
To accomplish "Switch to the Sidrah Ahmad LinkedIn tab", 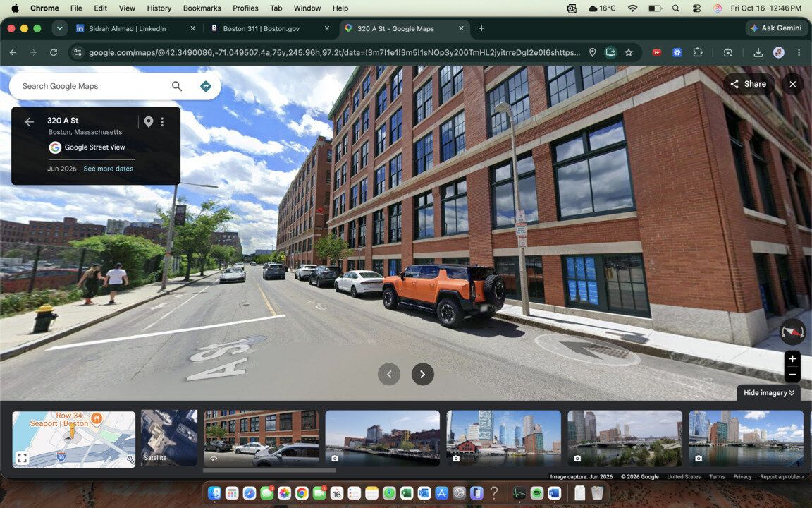I will [135, 28].
